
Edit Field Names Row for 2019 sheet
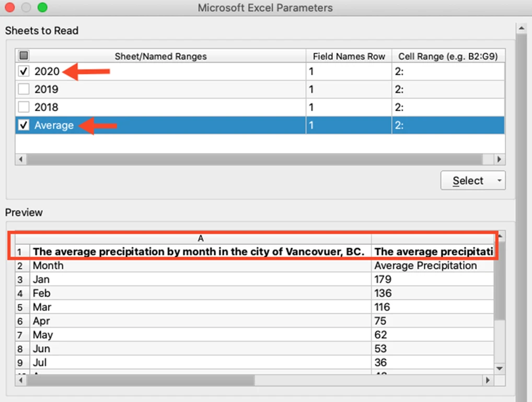tap(349, 89)
